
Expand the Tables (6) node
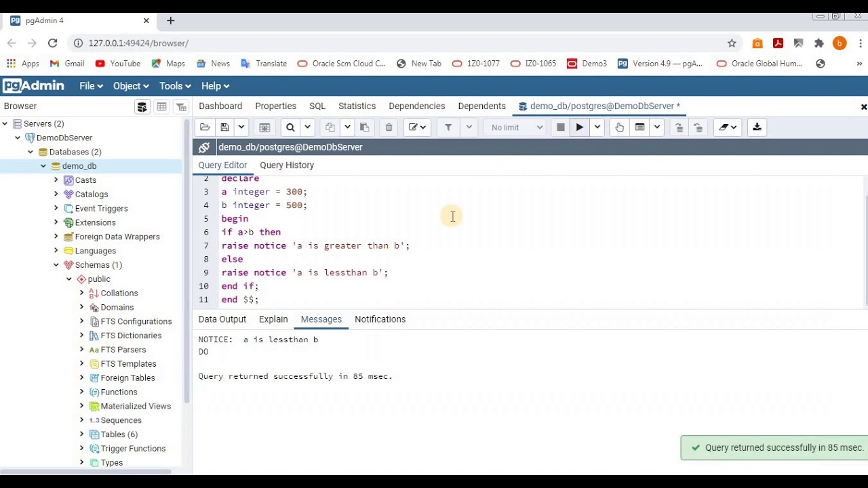(82, 434)
